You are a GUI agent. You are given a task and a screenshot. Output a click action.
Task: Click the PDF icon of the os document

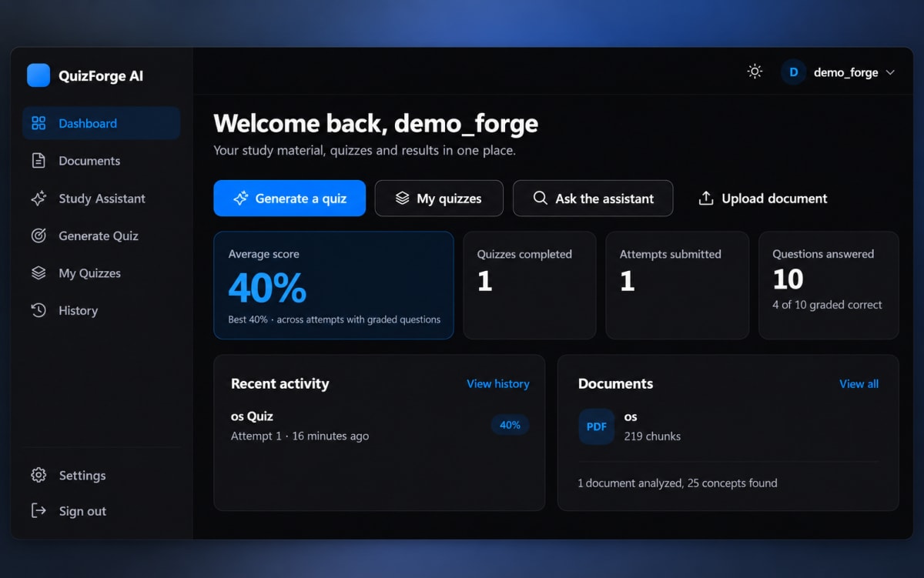[x=597, y=426]
